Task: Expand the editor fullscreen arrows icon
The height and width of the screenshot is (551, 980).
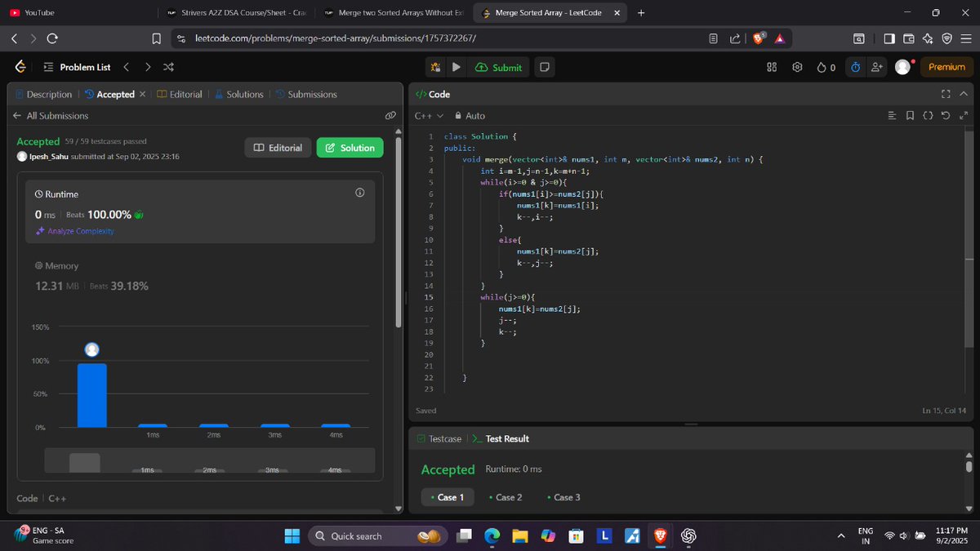Action: coord(964,116)
